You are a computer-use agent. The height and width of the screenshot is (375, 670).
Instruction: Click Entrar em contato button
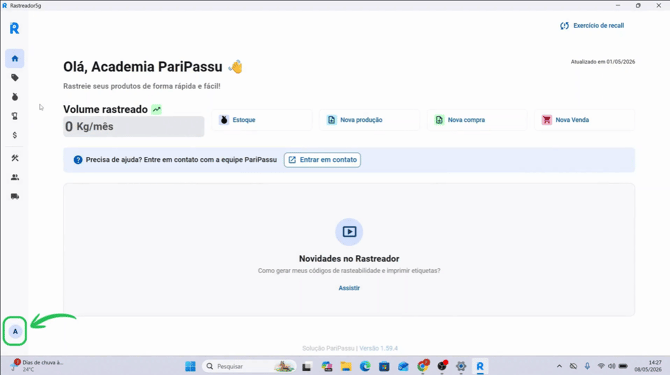click(x=323, y=160)
